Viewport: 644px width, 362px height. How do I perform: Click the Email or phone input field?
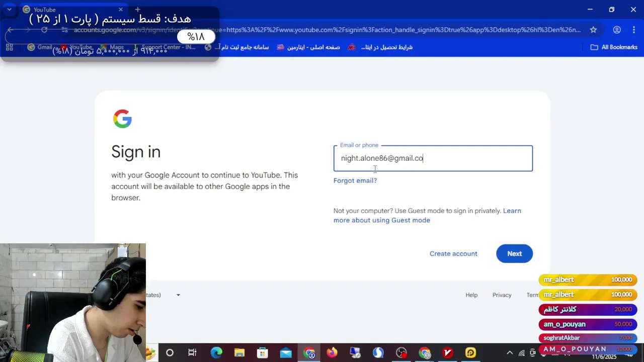pos(433,158)
